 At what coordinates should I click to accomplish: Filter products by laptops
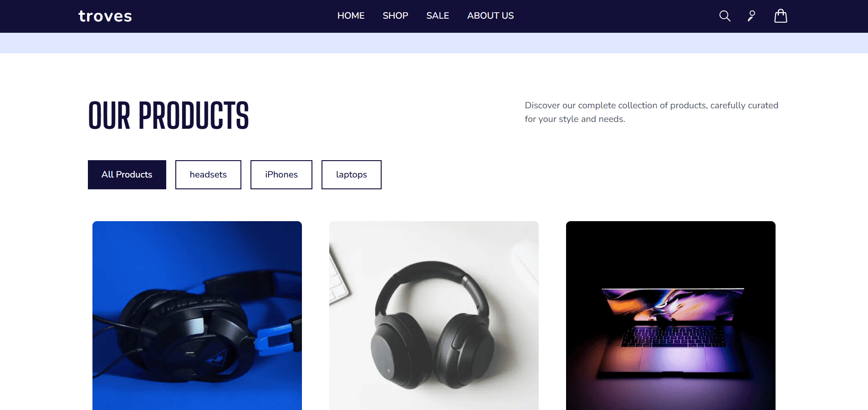tap(352, 175)
